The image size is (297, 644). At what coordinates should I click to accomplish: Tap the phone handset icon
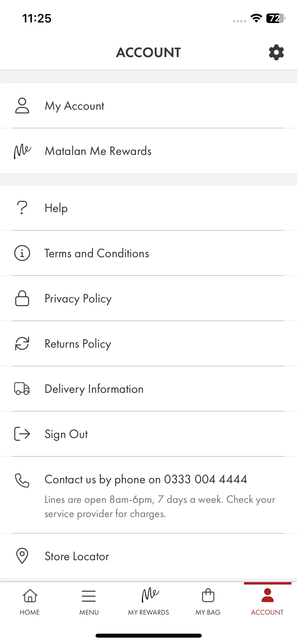[22, 480]
